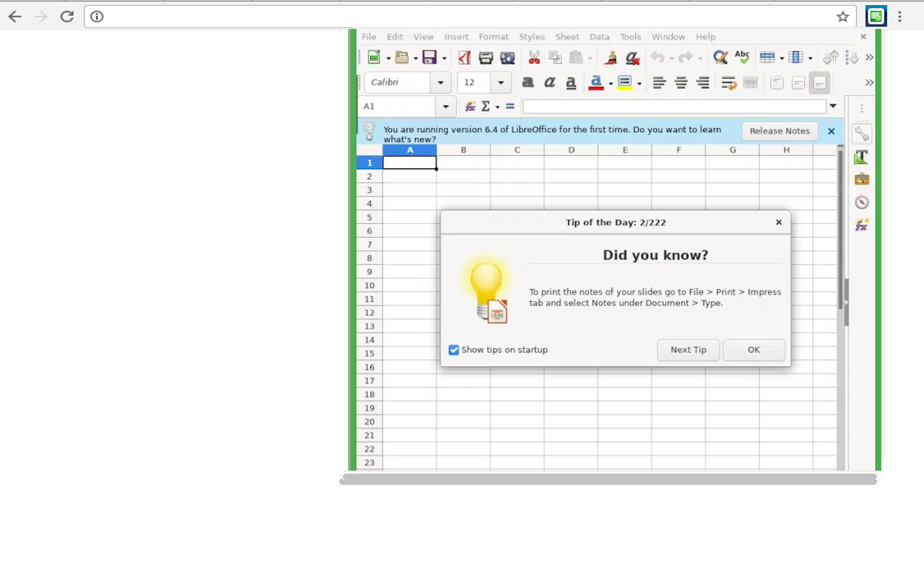Image resolution: width=924 pixels, height=578 pixels.
Task: Click the Redo arrow icon
Action: [685, 58]
